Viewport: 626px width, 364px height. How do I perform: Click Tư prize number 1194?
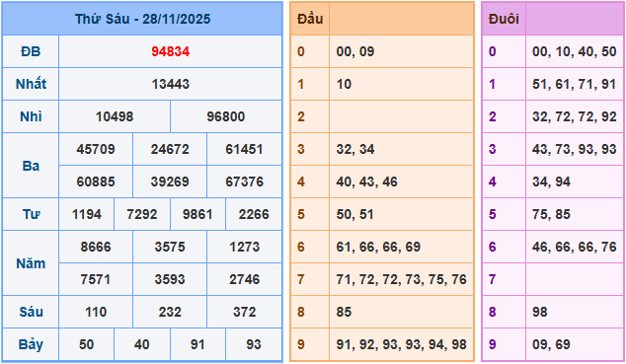[x=87, y=214]
